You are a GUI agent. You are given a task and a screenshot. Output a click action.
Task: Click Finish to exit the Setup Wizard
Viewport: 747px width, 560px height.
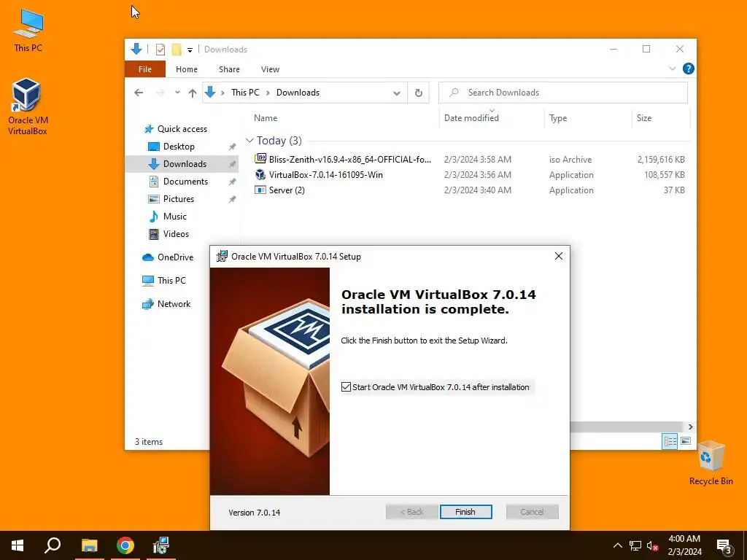[465, 512]
